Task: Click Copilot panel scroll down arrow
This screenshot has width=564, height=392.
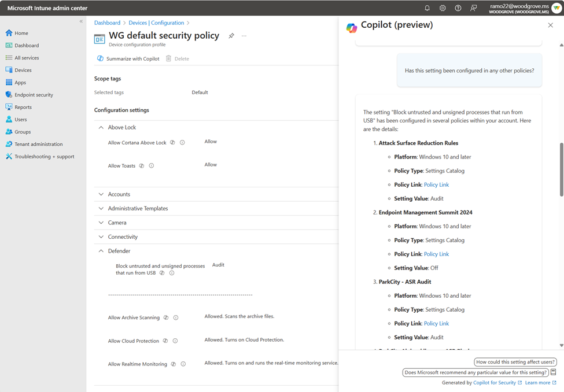Action: point(562,346)
